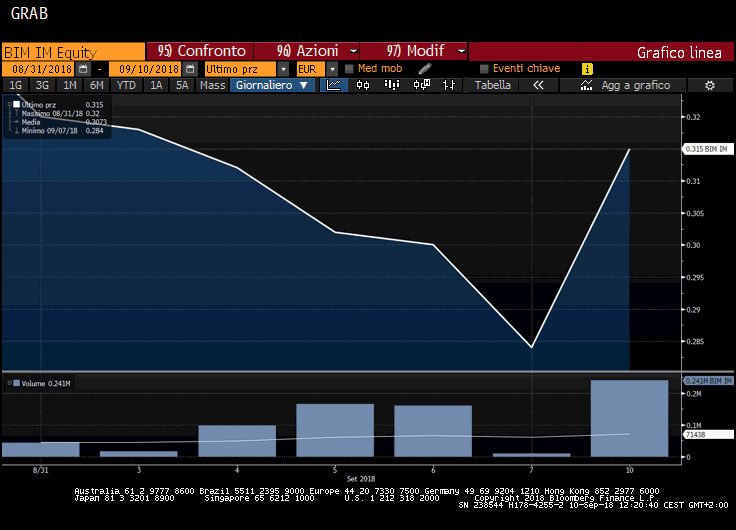Choose the annotated candle chart icon

[x=421, y=85]
